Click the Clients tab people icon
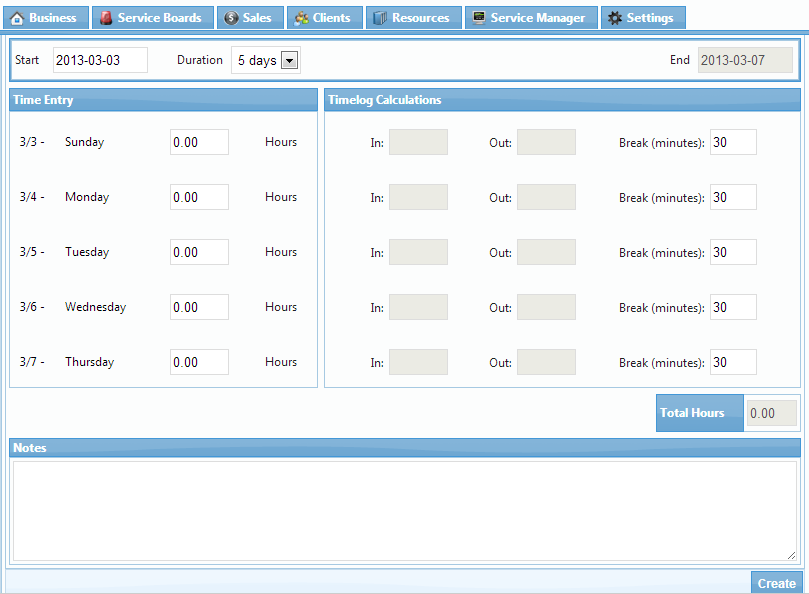The image size is (809, 594). (301, 18)
